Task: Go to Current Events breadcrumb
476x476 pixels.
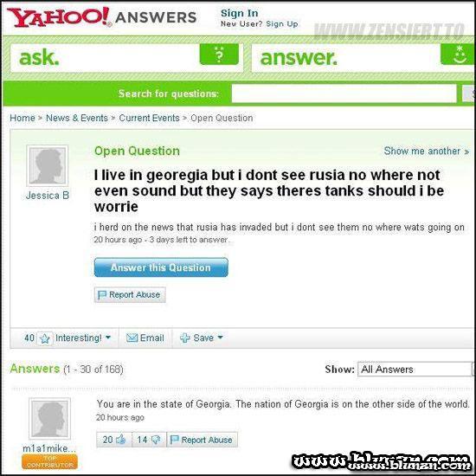Action: [x=149, y=118]
